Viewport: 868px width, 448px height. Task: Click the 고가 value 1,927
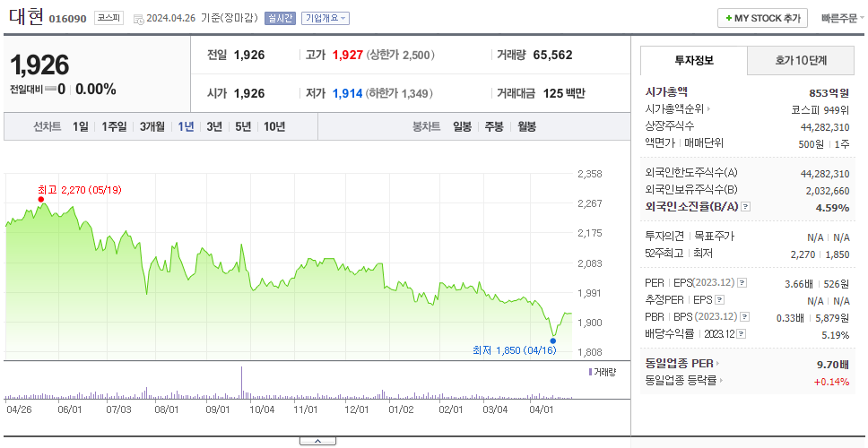(x=348, y=55)
